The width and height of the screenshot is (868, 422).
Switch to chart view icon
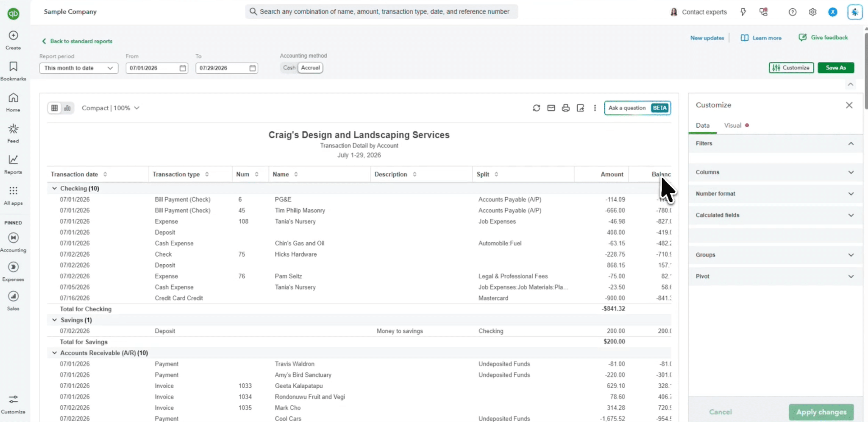[67, 108]
